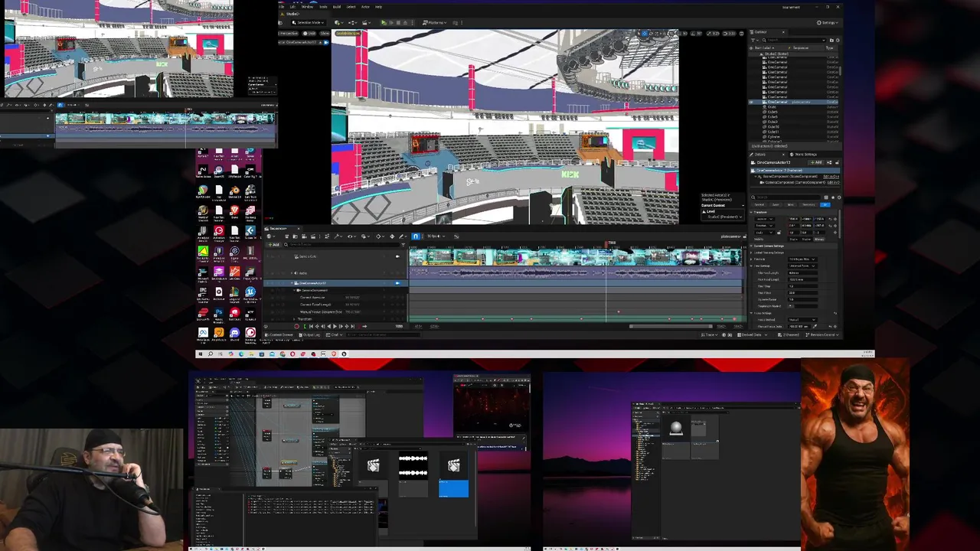Open the Filmback preset dropdown

point(803,259)
